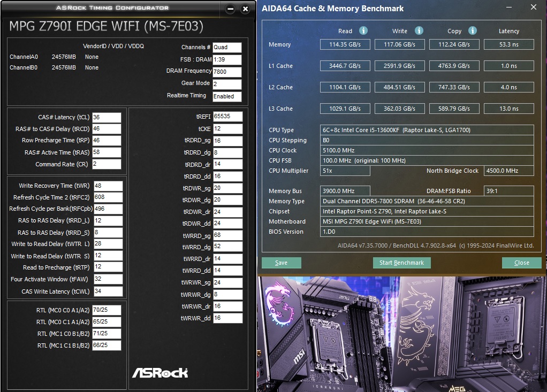Click the Memory Type DDR5-7800 field

pos(427,201)
